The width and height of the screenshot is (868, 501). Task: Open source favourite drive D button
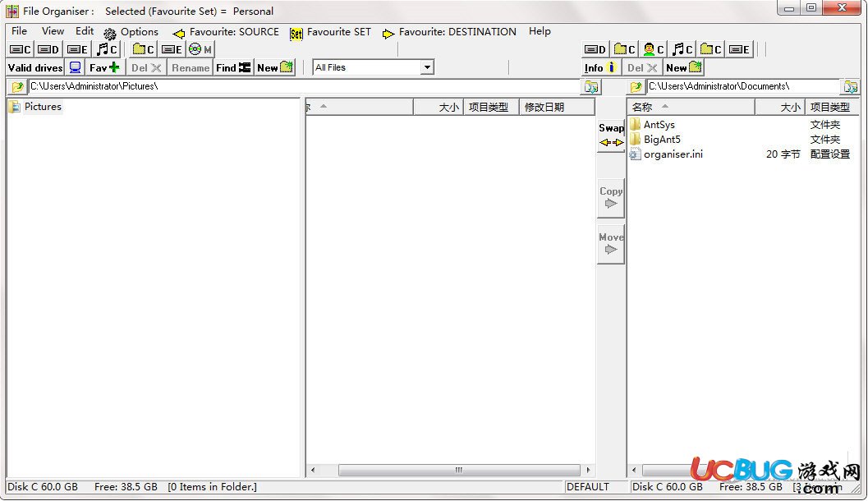click(x=48, y=49)
